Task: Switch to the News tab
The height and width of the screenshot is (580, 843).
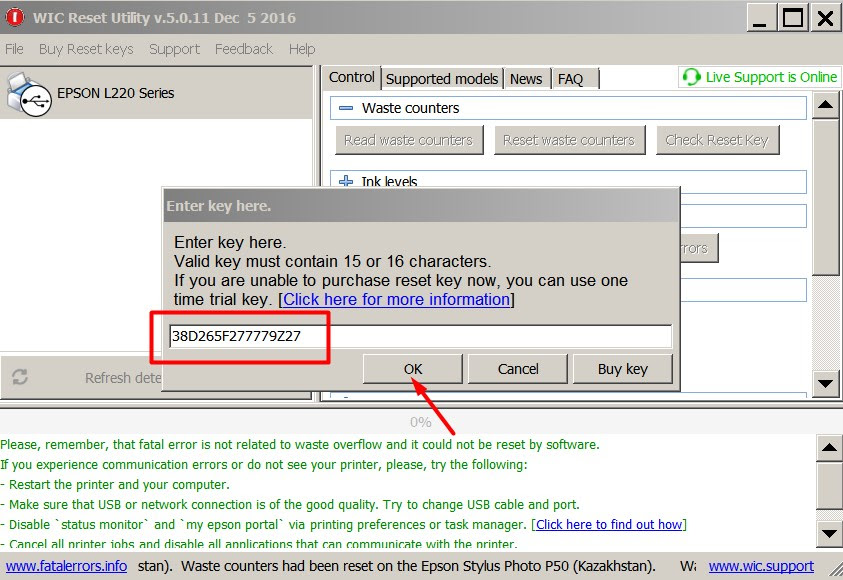Action: pyautogui.click(x=526, y=79)
